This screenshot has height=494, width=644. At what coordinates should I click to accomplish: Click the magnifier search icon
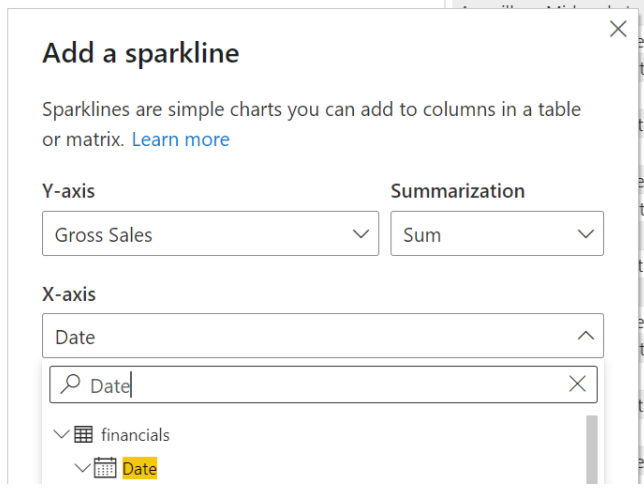(71, 385)
